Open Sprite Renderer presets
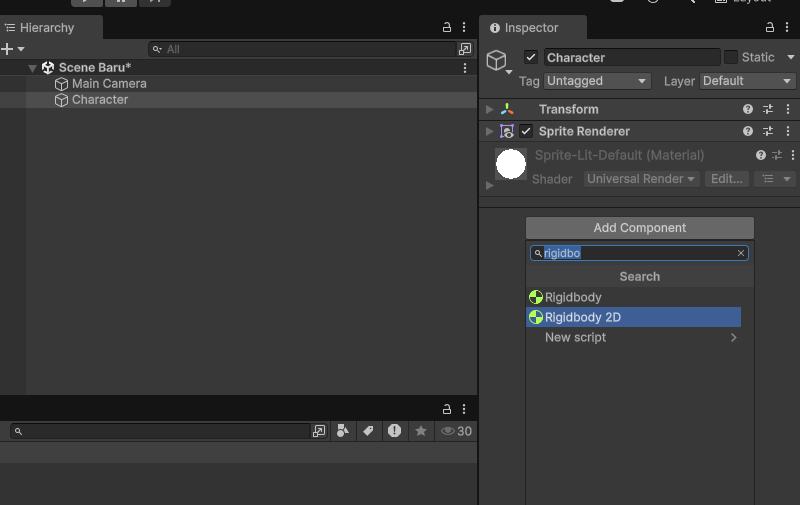Screen dimensions: 800x505 pos(768,132)
